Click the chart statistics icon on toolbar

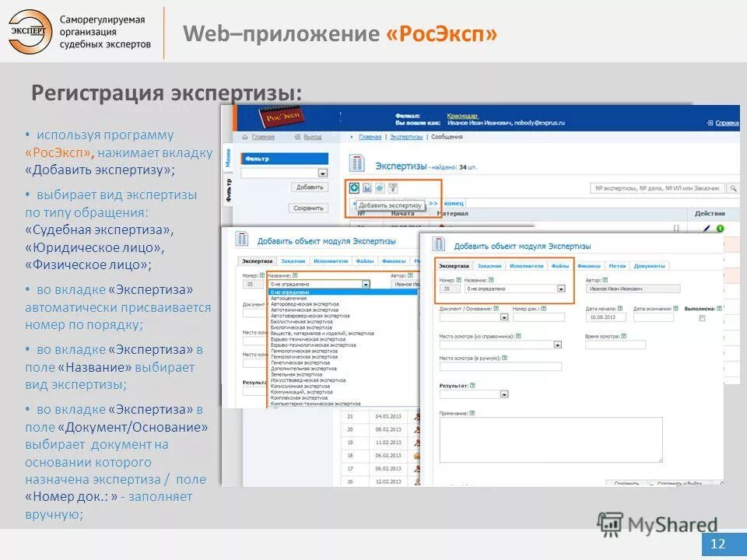366,188
